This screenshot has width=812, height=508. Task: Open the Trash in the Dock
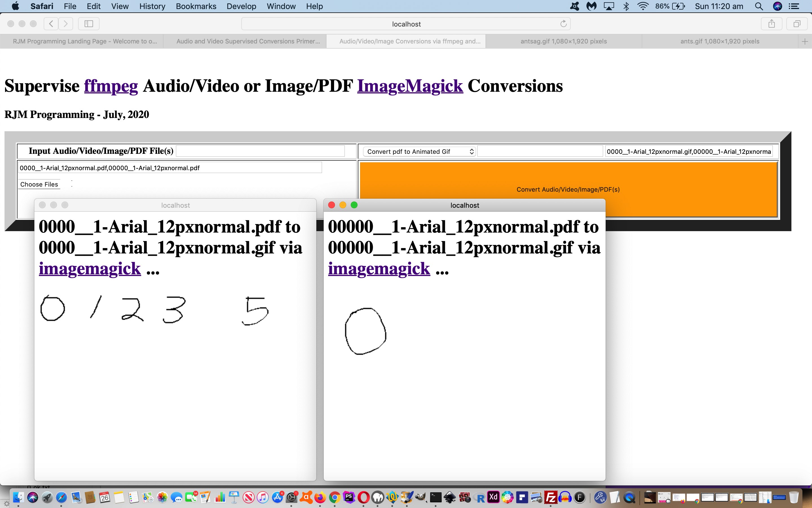pyautogui.click(x=794, y=497)
